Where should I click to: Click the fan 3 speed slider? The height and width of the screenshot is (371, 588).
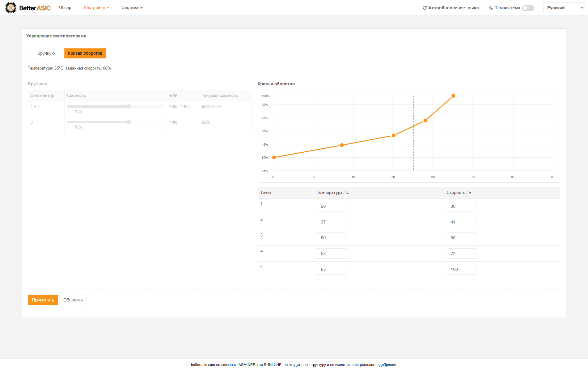[x=115, y=122]
